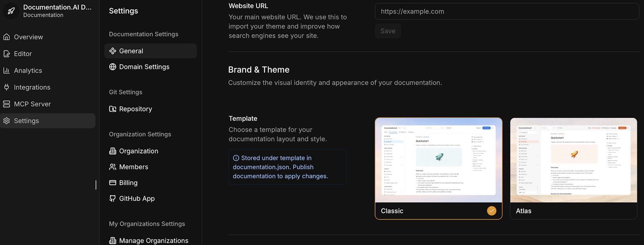This screenshot has height=245, width=644.
Task: Click the Classic template preview thumbnail
Action: point(438,160)
